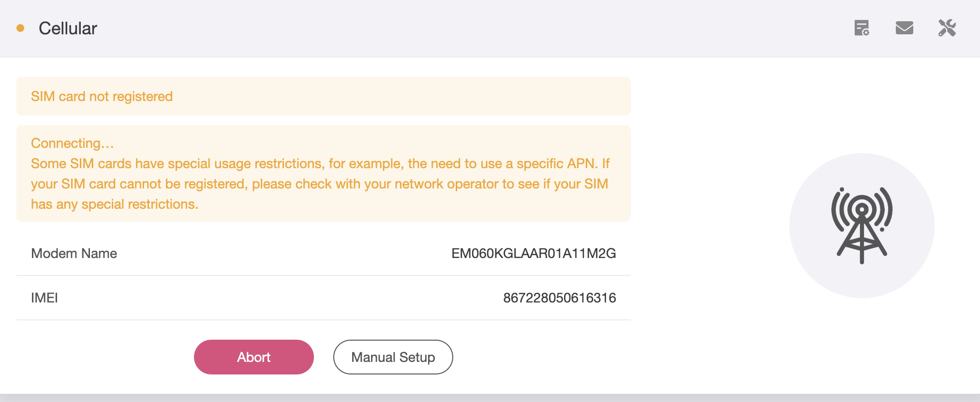The width and height of the screenshot is (980, 402).
Task: Click the orange status dot beside Cellular
Action: point(20,28)
